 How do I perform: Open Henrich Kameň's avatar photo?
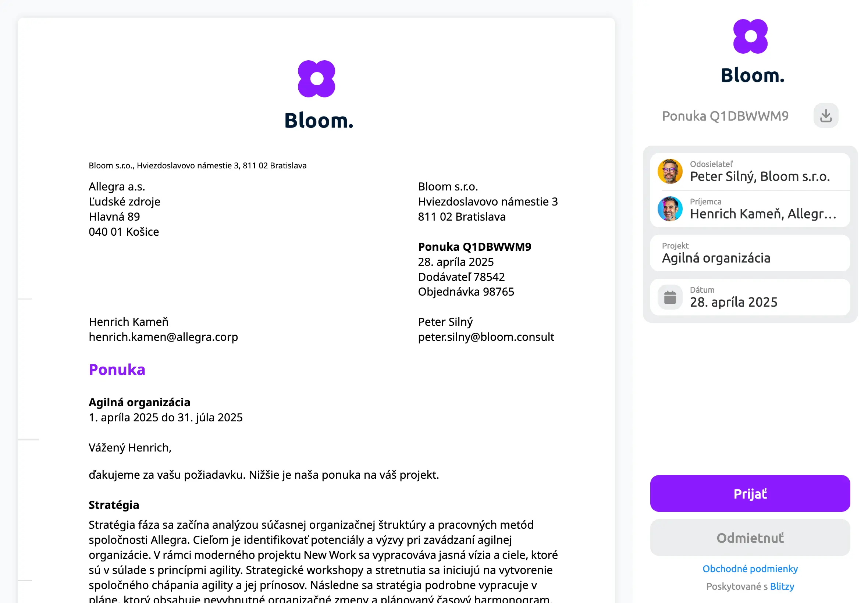click(669, 208)
